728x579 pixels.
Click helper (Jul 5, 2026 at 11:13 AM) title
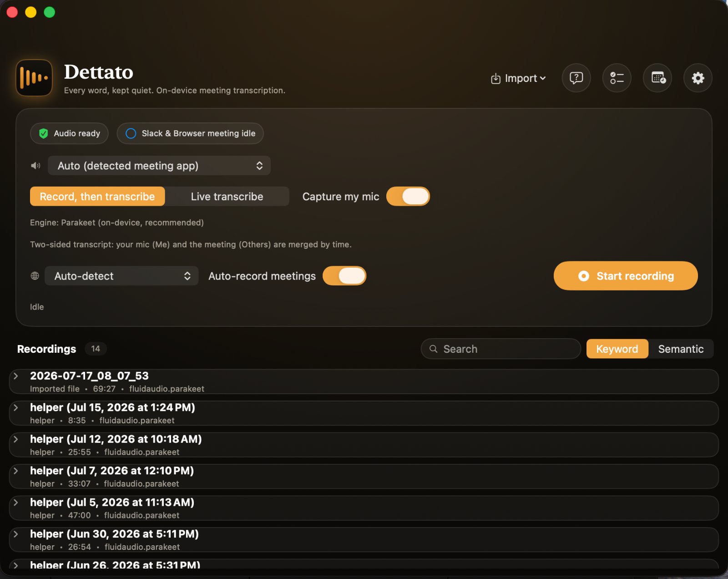click(112, 503)
